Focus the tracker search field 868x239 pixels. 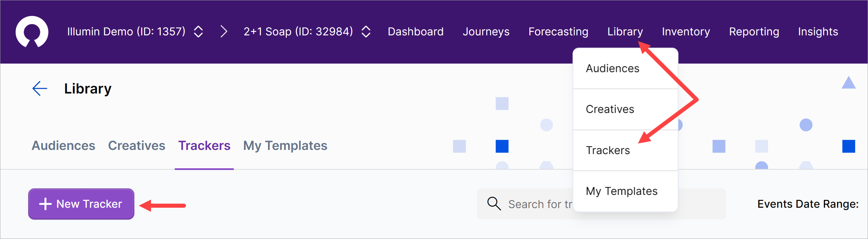[540, 204]
